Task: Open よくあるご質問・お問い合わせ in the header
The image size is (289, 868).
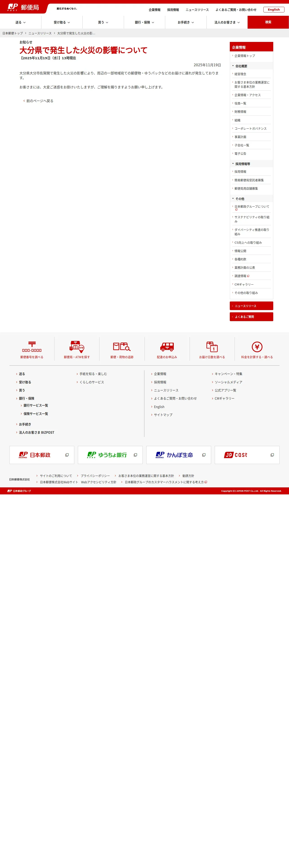Action: click(236, 10)
